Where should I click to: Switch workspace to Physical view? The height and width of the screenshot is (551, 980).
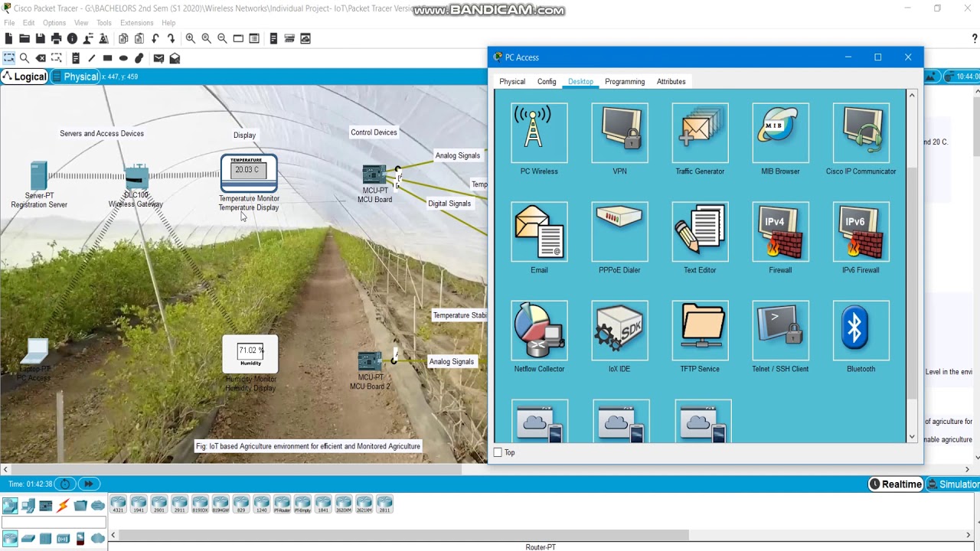75,77
